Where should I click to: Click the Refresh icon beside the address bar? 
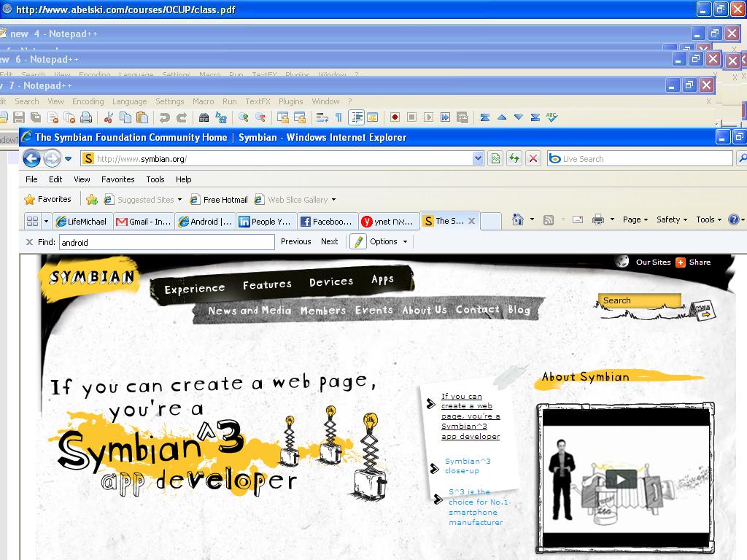coord(514,158)
